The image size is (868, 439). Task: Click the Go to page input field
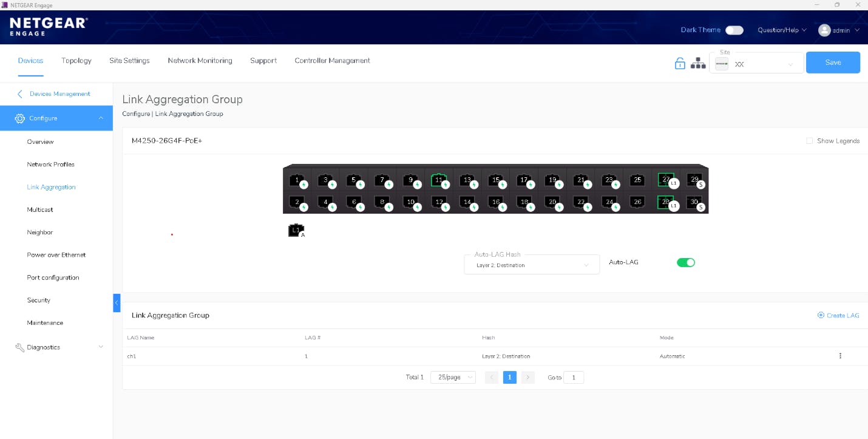[573, 377]
